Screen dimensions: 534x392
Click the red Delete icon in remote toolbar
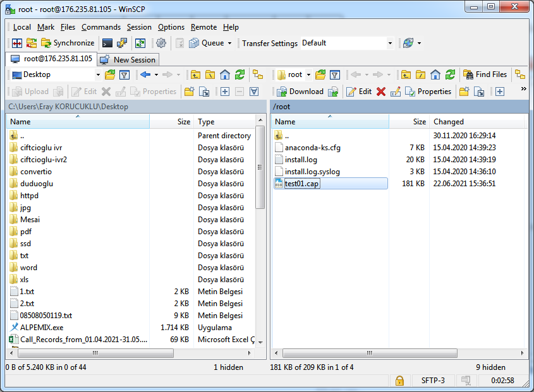381,92
